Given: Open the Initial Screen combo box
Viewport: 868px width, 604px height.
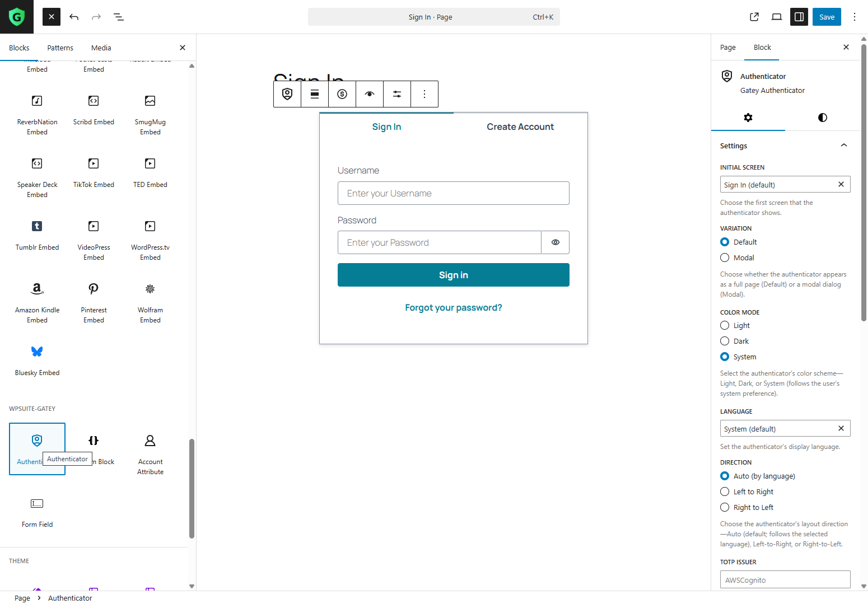Looking at the screenshot, I should click(778, 185).
